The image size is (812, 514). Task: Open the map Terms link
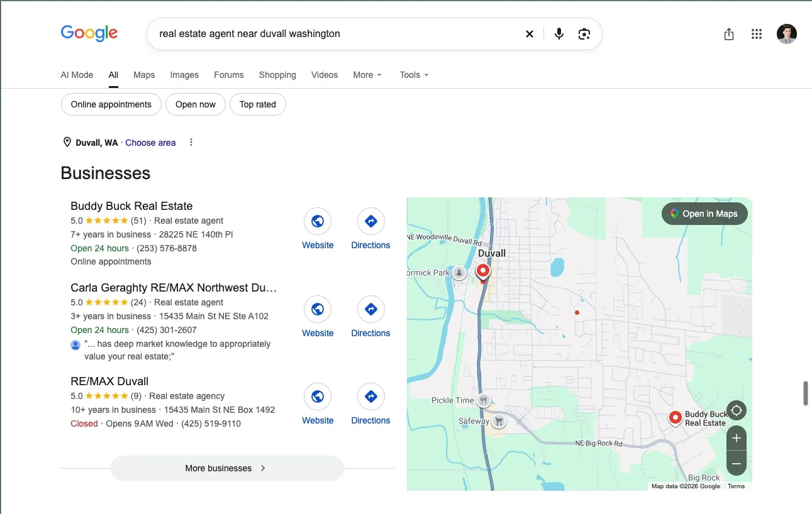(736, 486)
